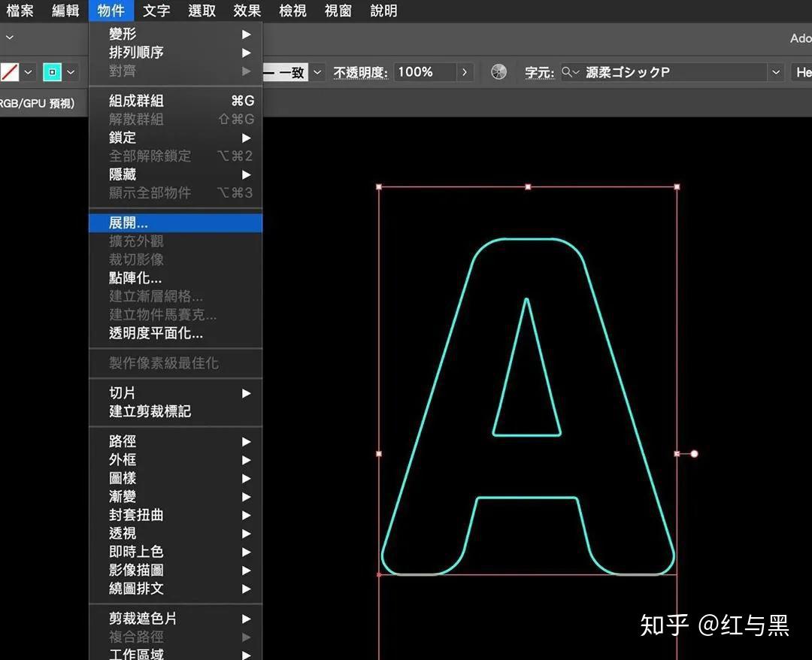The width and height of the screenshot is (812, 660).
Task: Open the 文字 menu in menu bar
Action: point(156,11)
